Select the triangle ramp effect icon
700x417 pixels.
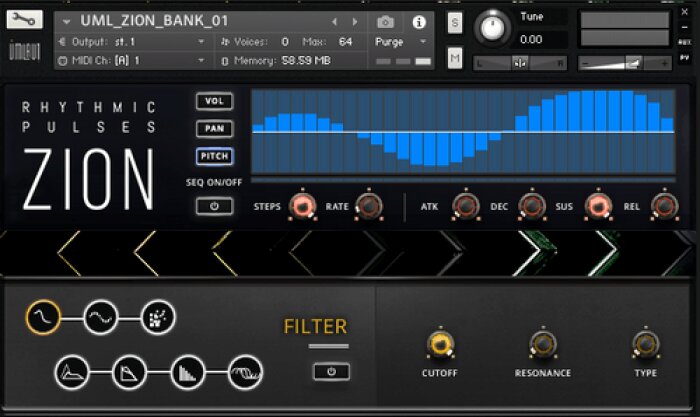point(129,372)
